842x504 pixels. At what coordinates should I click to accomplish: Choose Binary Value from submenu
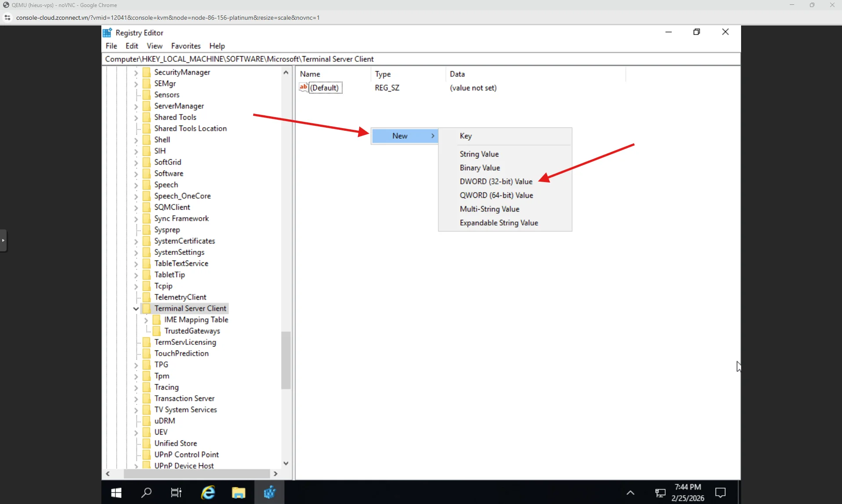[505, 168]
